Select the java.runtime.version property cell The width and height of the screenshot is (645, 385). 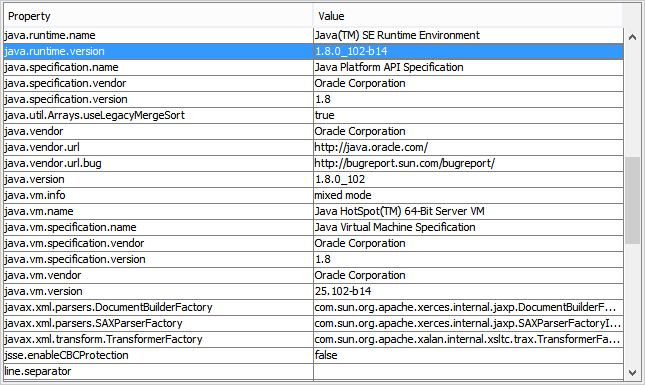(x=158, y=51)
